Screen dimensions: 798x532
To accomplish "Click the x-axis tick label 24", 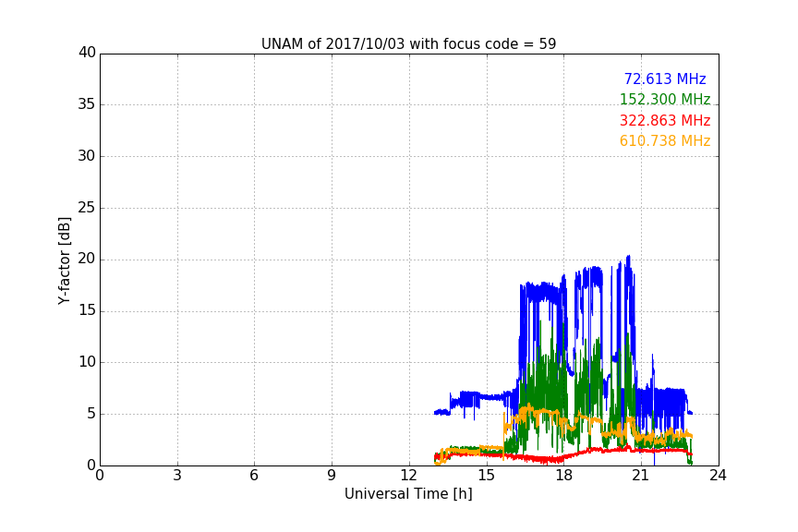I will (718, 476).
